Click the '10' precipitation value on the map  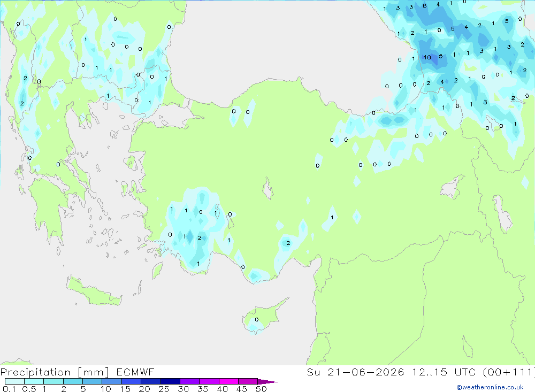click(427, 57)
